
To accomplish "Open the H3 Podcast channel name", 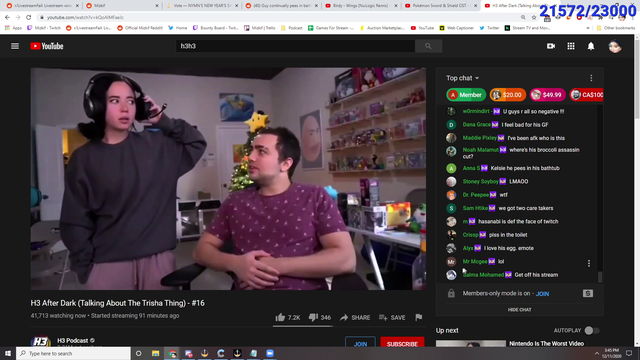I will point(73,340).
